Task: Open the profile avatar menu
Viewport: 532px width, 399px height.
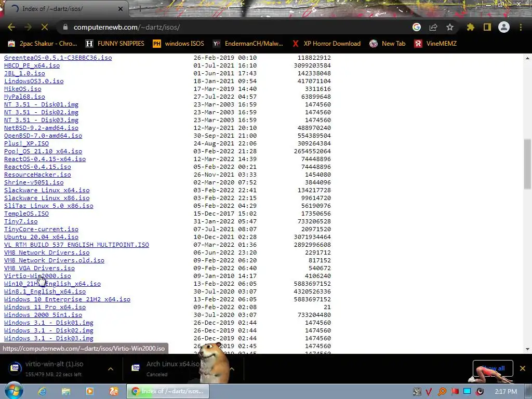Action: tap(504, 27)
